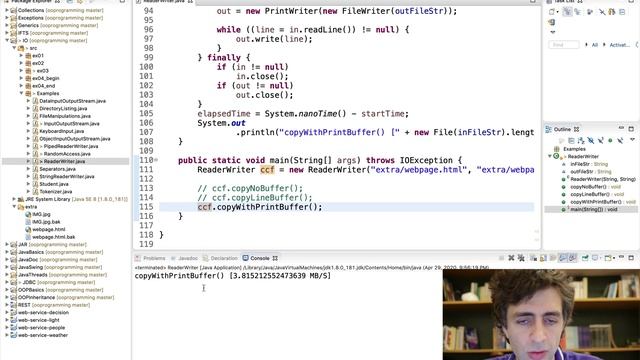
Task: Click the New Task icon in Task List
Action: [552, 12]
